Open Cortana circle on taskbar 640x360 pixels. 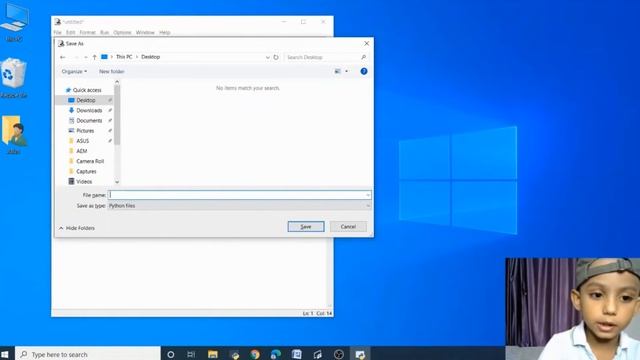(171, 354)
